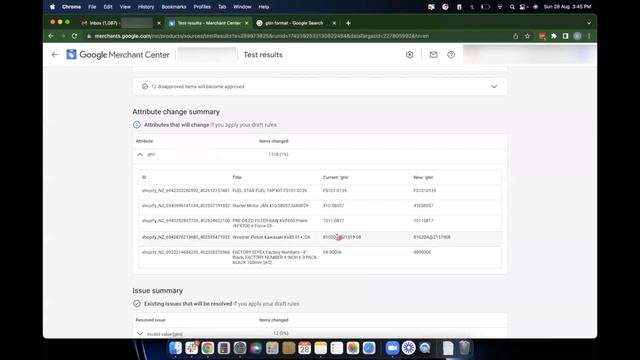640x360 pixels.
Task: Open Finder from the dock
Action: [x=176, y=348]
